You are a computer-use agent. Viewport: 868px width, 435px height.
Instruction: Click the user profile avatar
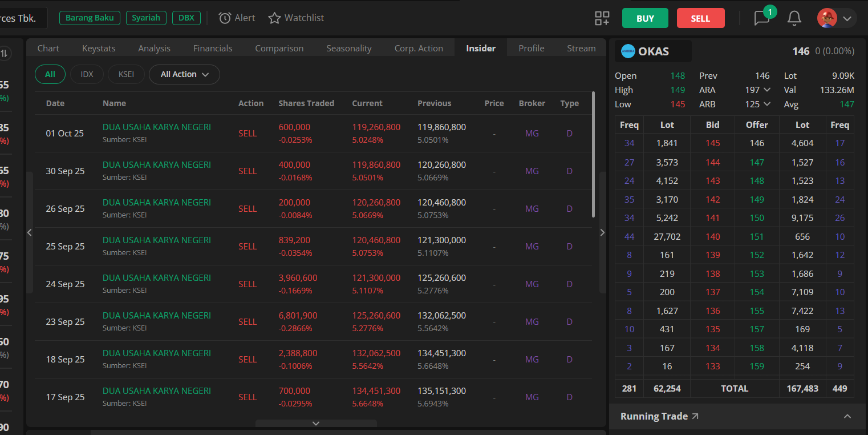click(827, 18)
